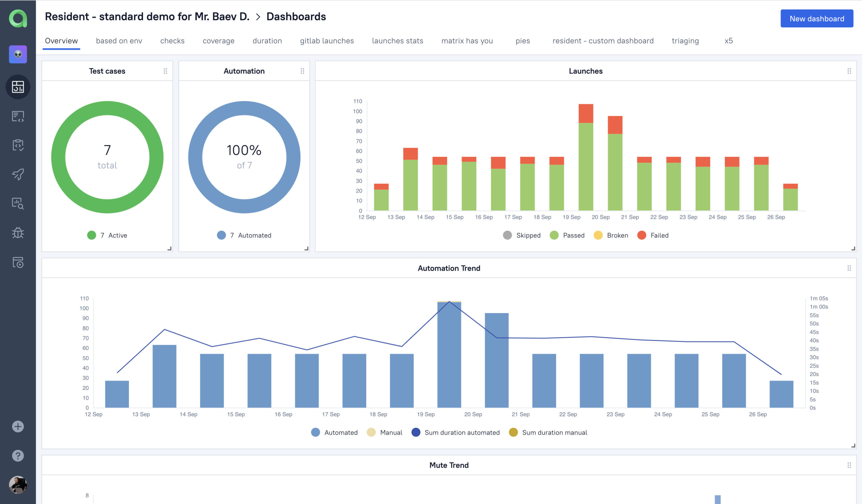Open the Defects bug icon
Viewport: 862px width, 504px height.
(x=18, y=233)
